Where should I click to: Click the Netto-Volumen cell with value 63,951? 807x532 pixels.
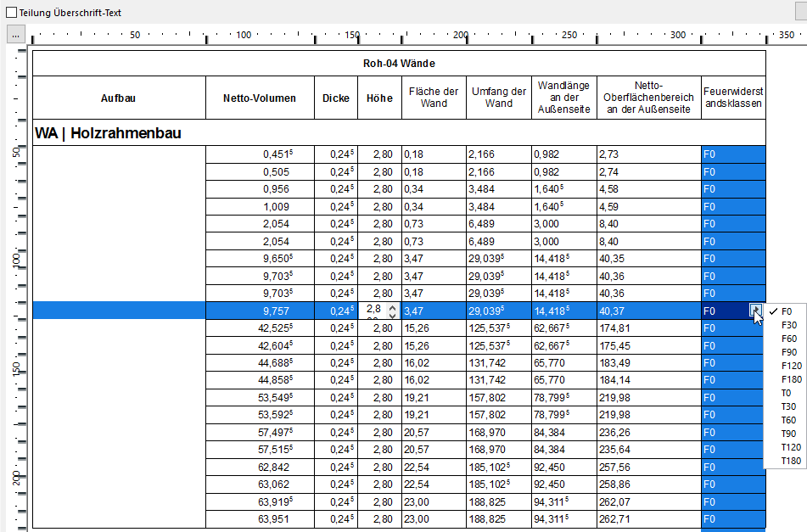260,519
